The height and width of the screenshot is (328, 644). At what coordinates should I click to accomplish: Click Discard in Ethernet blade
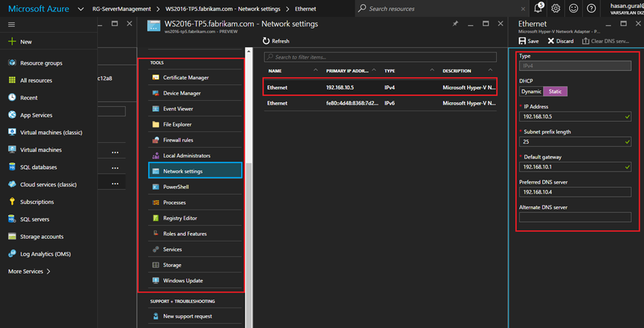(561, 41)
